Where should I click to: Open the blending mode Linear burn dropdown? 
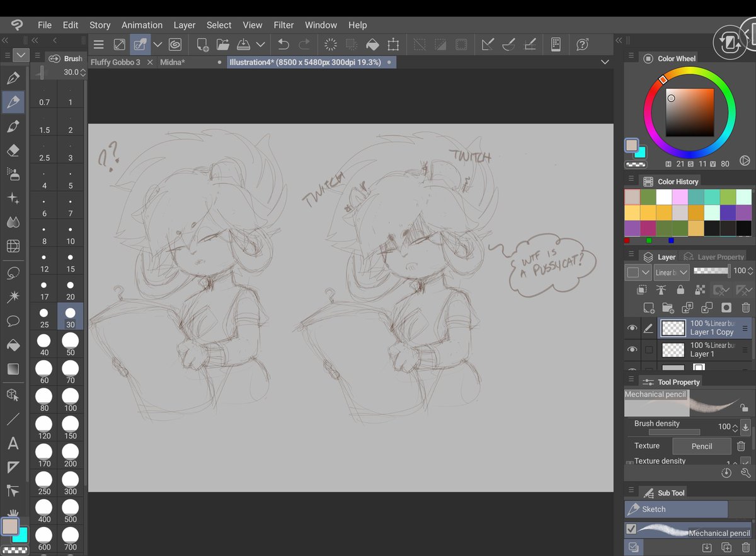point(671,272)
